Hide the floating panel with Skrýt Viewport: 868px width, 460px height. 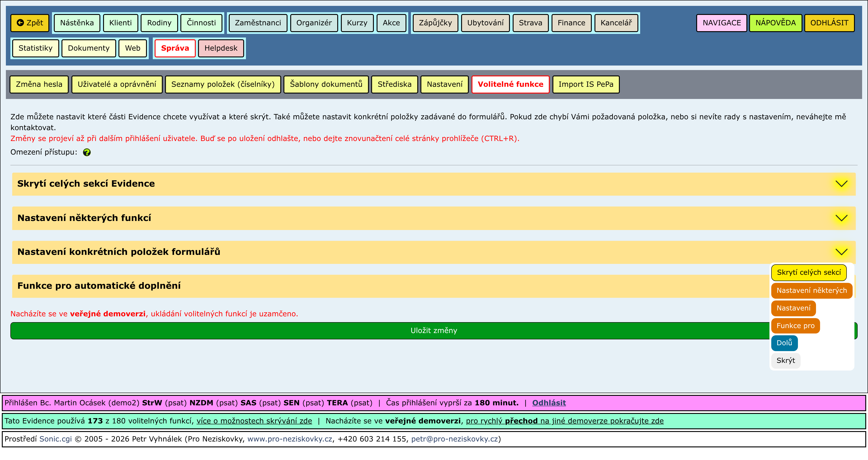785,361
